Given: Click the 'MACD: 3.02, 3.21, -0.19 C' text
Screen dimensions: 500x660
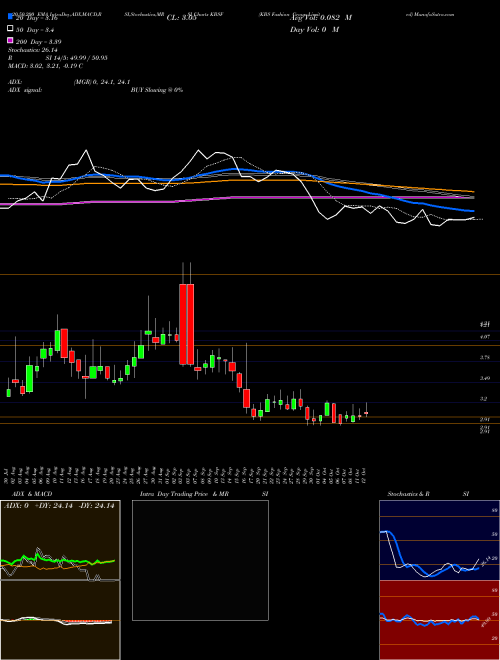Looking at the screenshot, I should point(45,66).
